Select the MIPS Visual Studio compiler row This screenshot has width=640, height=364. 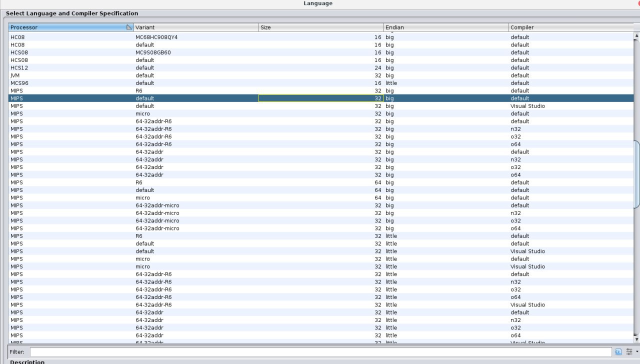[x=200, y=105]
